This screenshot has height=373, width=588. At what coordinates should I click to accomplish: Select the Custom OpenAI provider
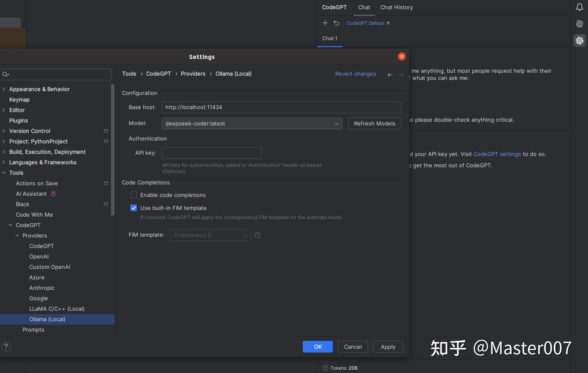coord(50,267)
